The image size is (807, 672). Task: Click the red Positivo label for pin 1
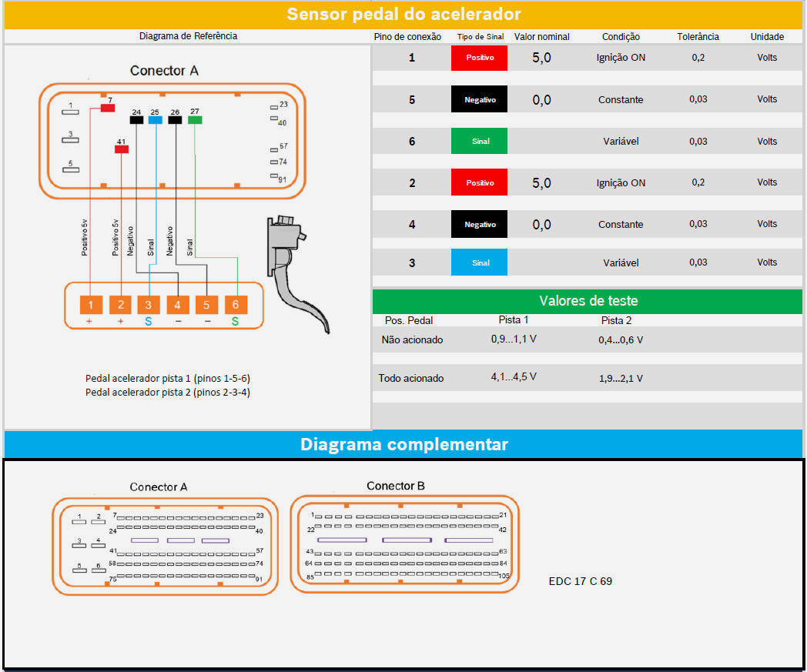[479, 58]
